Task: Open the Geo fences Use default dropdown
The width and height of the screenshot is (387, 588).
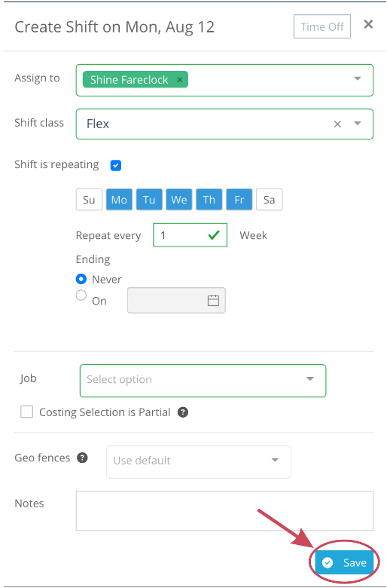Action: pos(199,461)
